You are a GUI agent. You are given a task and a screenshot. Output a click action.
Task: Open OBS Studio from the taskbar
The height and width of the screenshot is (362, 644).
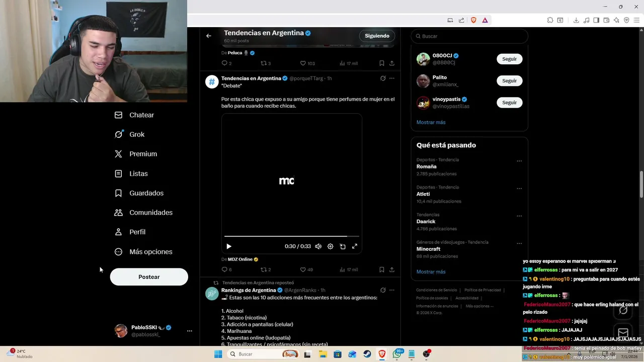click(427, 354)
